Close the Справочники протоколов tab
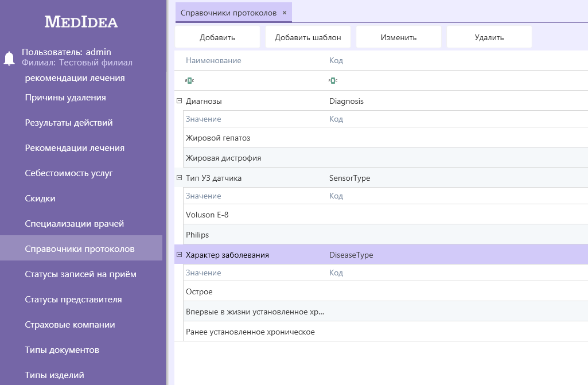 point(285,13)
